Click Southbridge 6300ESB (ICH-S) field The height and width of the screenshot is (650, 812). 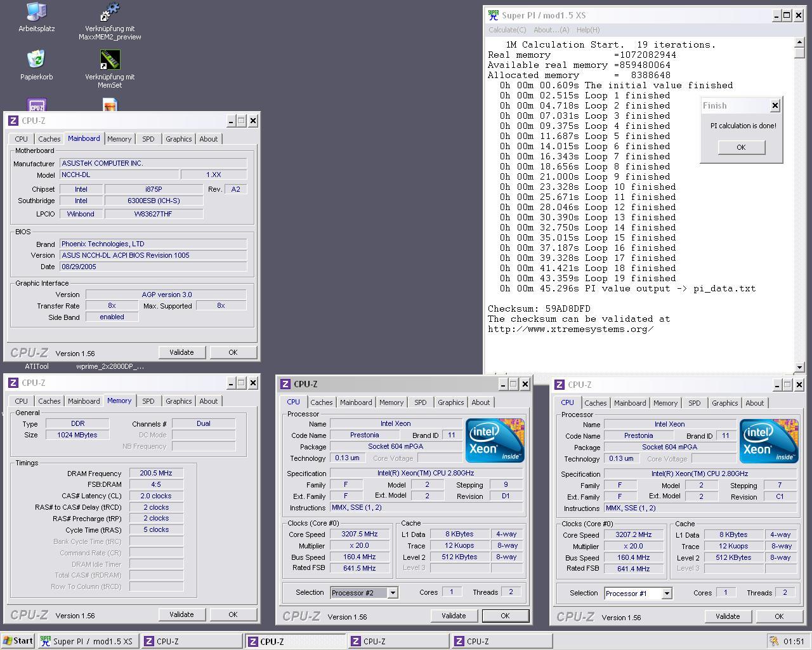pos(154,201)
